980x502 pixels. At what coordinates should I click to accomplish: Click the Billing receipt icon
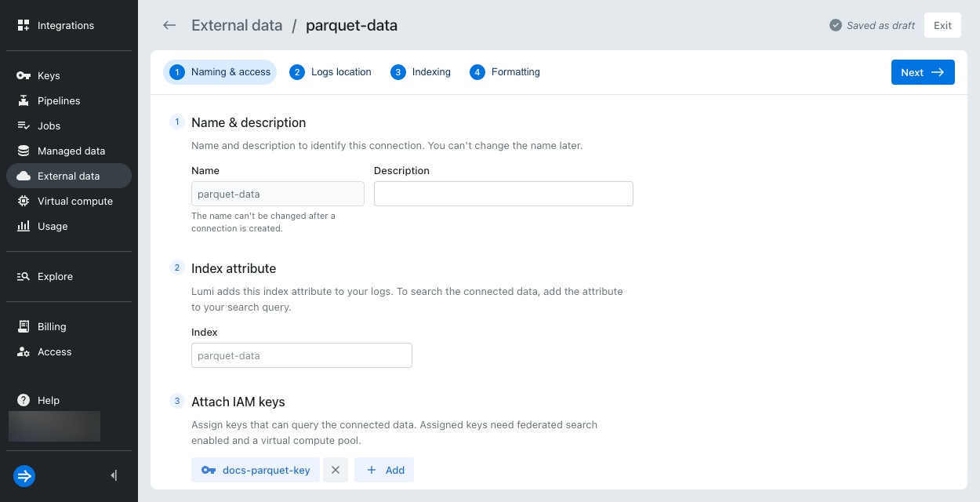[24, 326]
